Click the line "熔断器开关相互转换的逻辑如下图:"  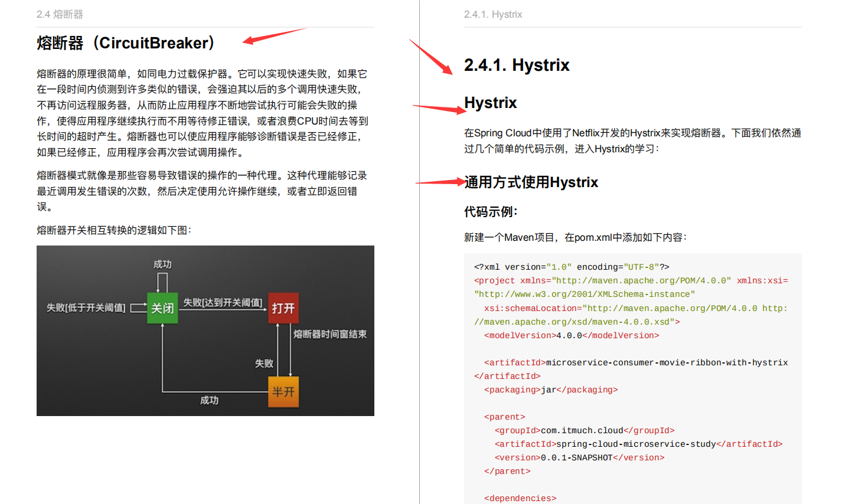114,230
